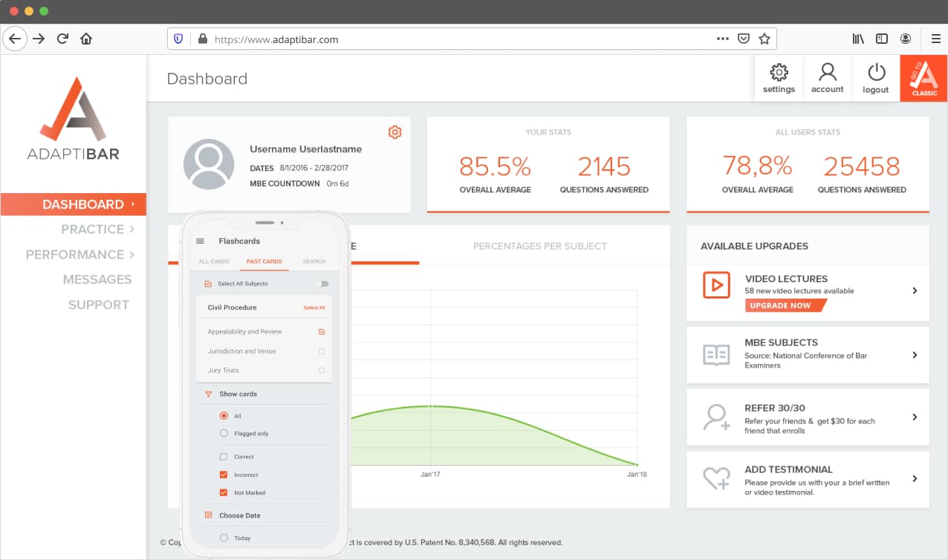
Task: Click the 85.5% overall average value
Action: (x=495, y=166)
